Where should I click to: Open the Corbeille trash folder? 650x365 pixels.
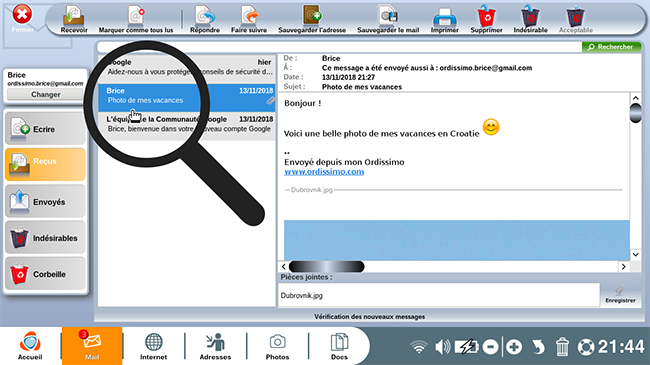point(45,274)
